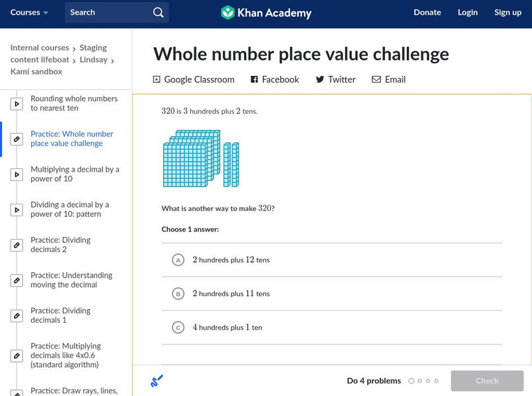Click pencil icon beside Whole number place value
This screenshot has height=396, width=532.
[17, 139]
